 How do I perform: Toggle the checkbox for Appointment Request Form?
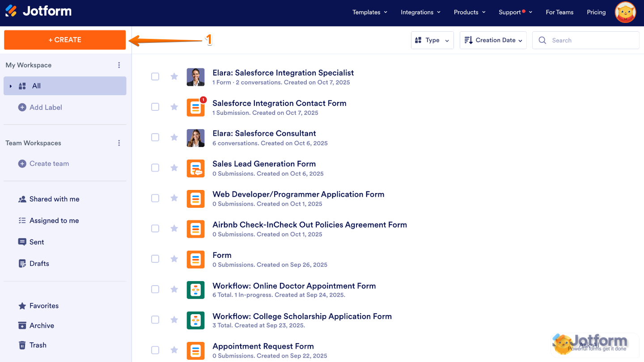(155, 350)
